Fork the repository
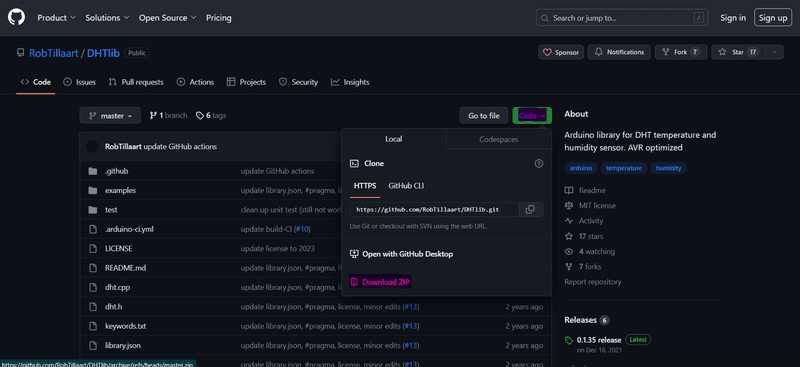 click(681, 52)
